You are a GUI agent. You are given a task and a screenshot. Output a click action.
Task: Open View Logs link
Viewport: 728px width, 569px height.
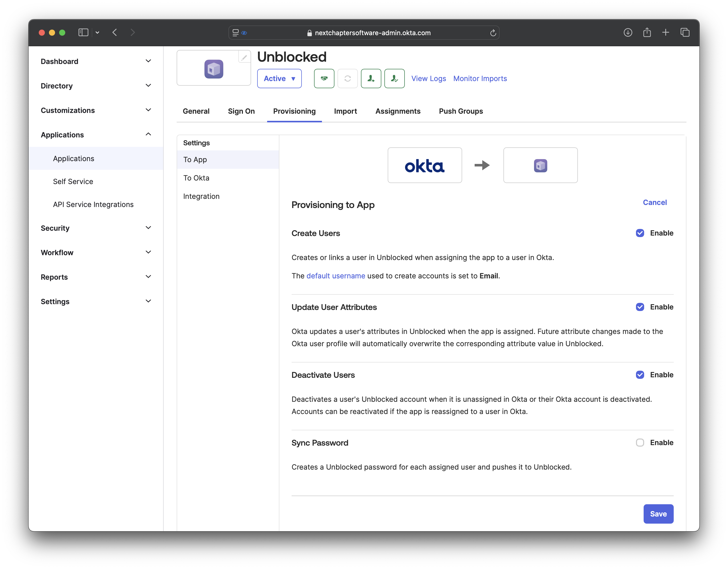428,79
